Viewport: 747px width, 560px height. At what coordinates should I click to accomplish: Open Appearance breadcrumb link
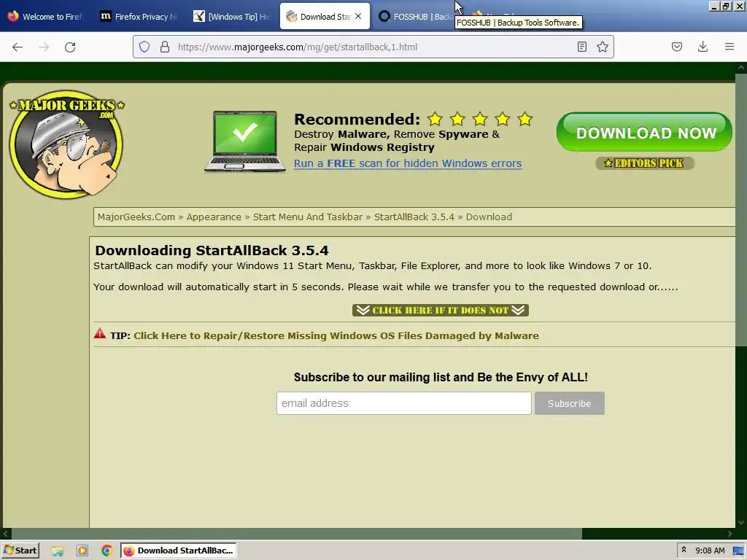pos(214,217)
